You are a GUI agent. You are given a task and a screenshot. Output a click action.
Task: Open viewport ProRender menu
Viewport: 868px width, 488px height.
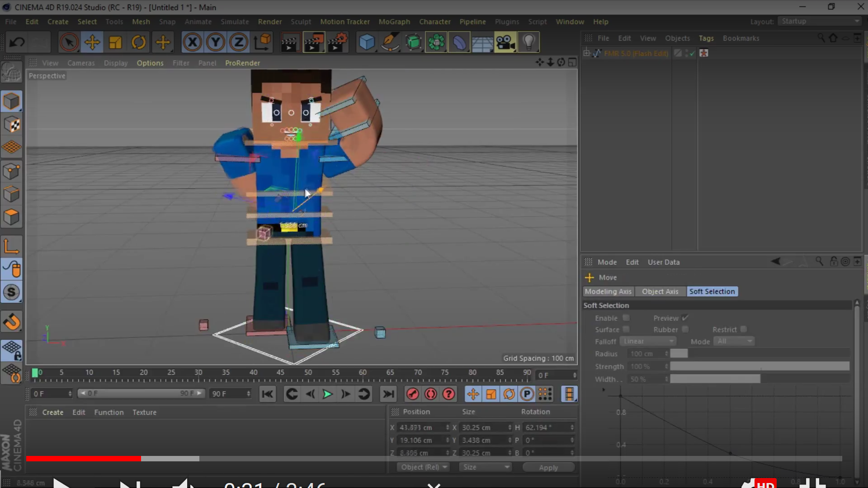pos(242,63)
